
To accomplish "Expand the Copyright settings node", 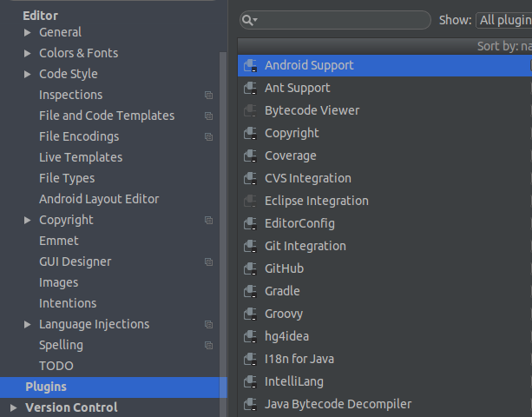I will coord(28,221).
